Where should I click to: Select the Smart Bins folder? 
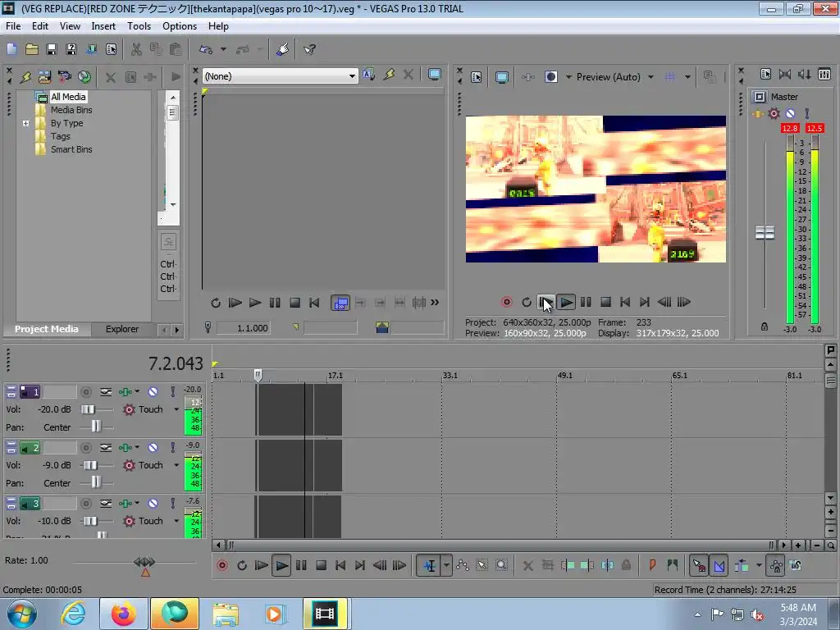[71, 149]
